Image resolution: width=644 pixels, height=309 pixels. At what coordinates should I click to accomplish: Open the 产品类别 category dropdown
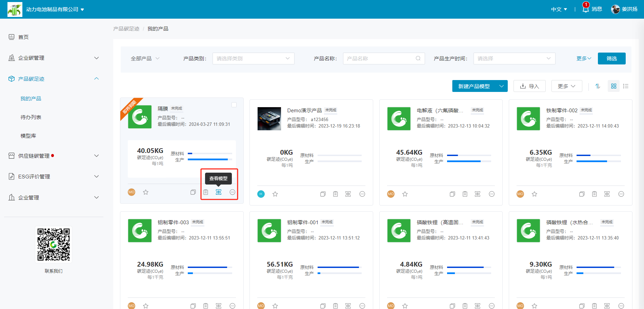pos(253,58)
